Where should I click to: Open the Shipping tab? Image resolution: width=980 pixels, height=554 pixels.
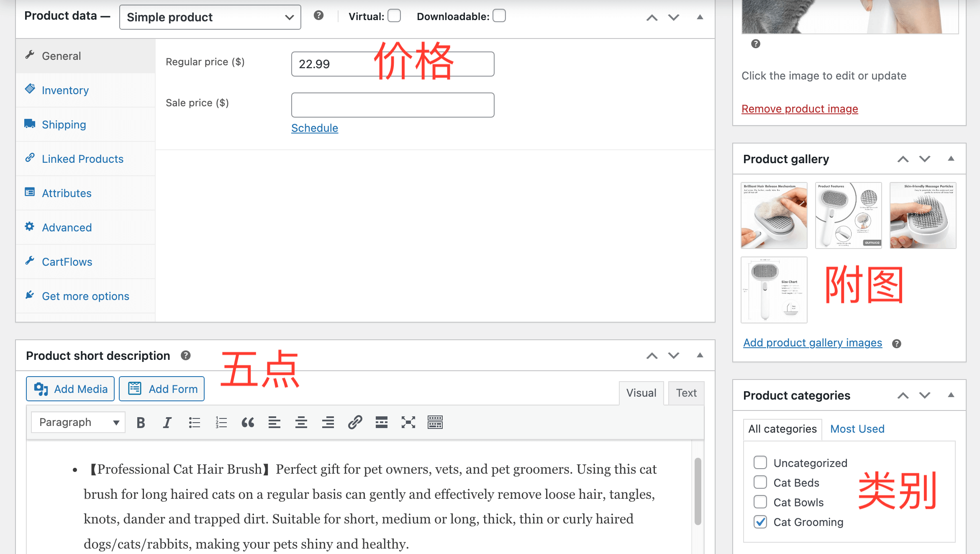(x=85, y=125)
